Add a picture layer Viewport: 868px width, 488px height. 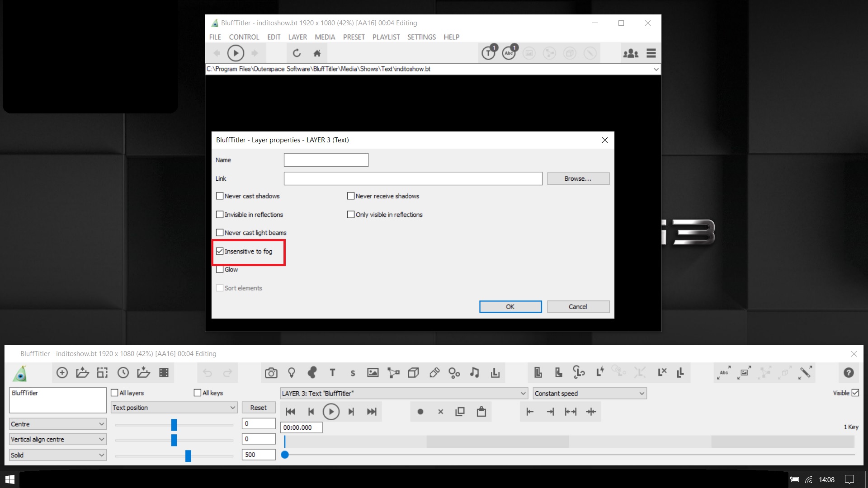point(373,373)
